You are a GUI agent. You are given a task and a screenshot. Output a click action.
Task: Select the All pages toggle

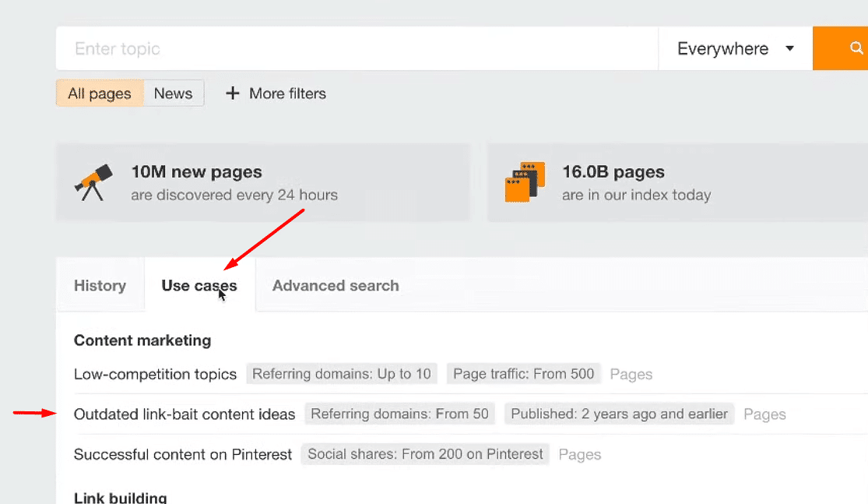(x=100, y=93)
